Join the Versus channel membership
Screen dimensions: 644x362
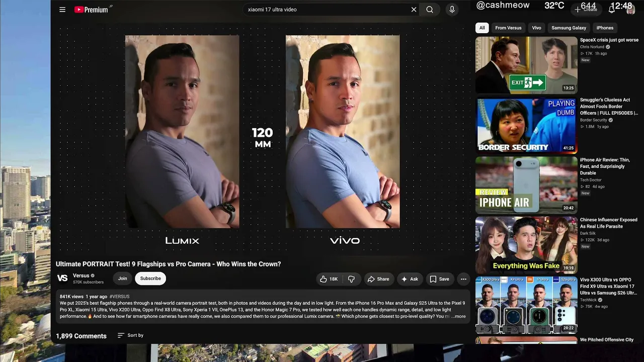pos(123,279)
